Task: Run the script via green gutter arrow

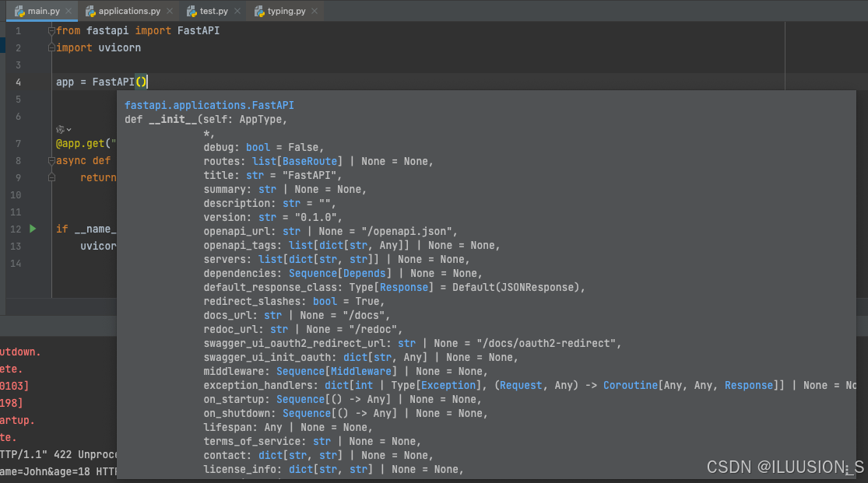Action: tap(33, 229)
